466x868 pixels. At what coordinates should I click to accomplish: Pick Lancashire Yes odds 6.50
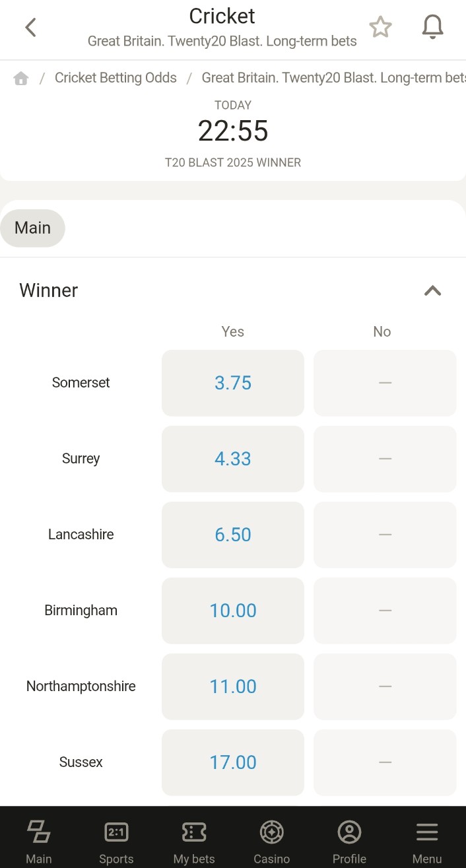pyautogui.click(x=233, y=535)
